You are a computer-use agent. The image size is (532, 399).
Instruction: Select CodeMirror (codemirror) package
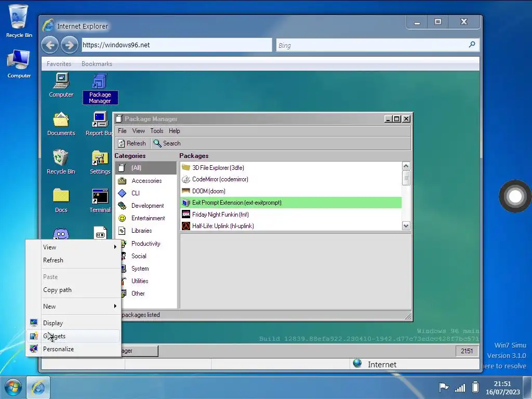(x=291, y=179)
